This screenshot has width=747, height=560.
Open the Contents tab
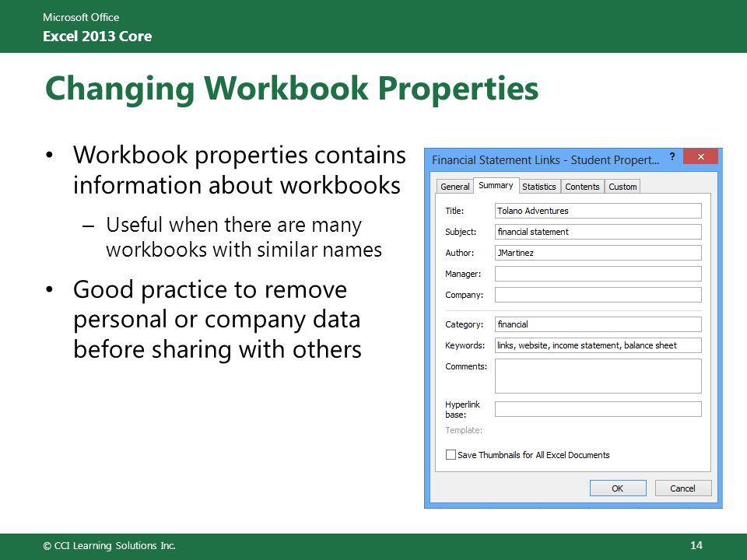click(582, 187)
